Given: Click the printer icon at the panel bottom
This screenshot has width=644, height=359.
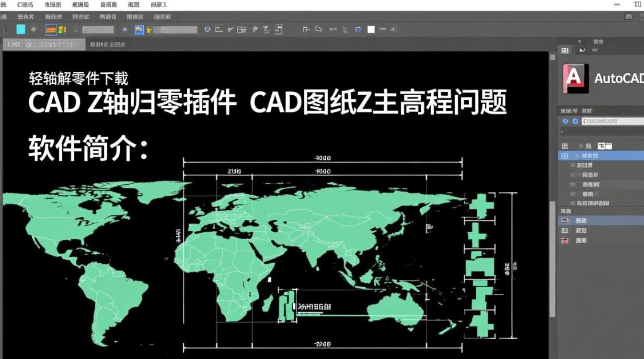Looking at the screenshot, I should pyautogui.click(x=565, y=221).
